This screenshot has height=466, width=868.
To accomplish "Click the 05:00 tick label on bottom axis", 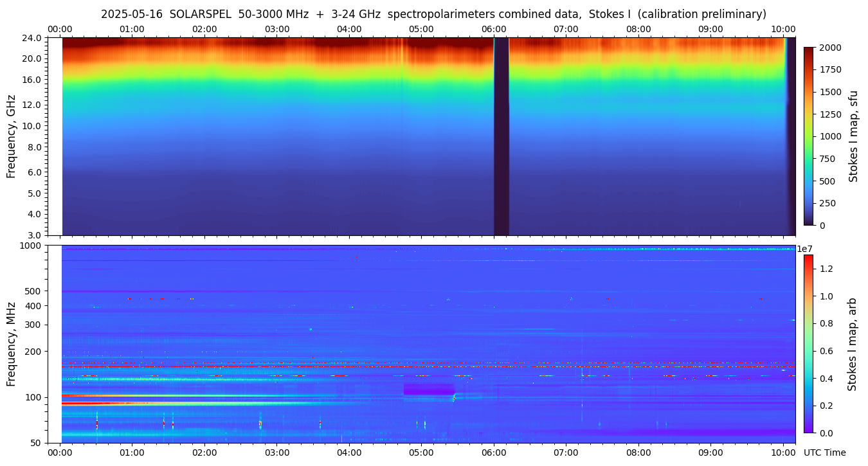I will pos(421,453).
